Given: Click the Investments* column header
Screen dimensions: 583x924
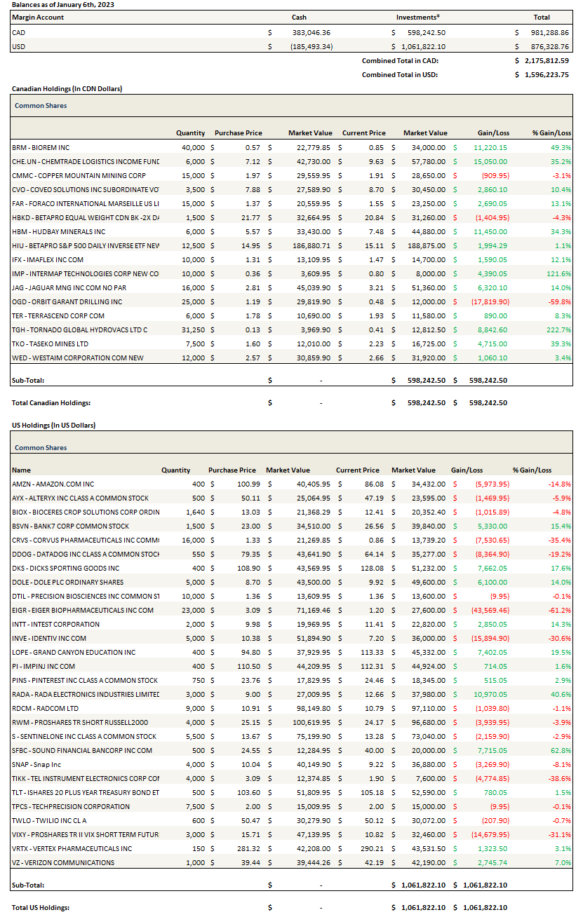Looking at the screenshot, I should pos(418,18).
